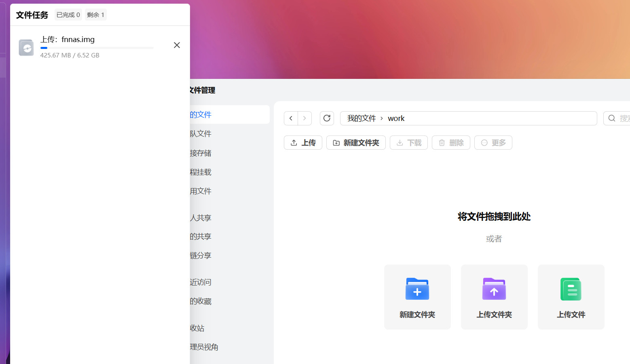Go back with the left arrow button
The image size is (630, 364).
point(291,119)
